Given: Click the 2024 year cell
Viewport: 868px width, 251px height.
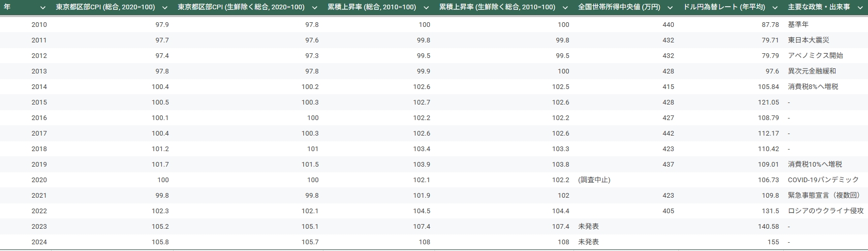Looking at the screenshot, I should click(39, 242).
